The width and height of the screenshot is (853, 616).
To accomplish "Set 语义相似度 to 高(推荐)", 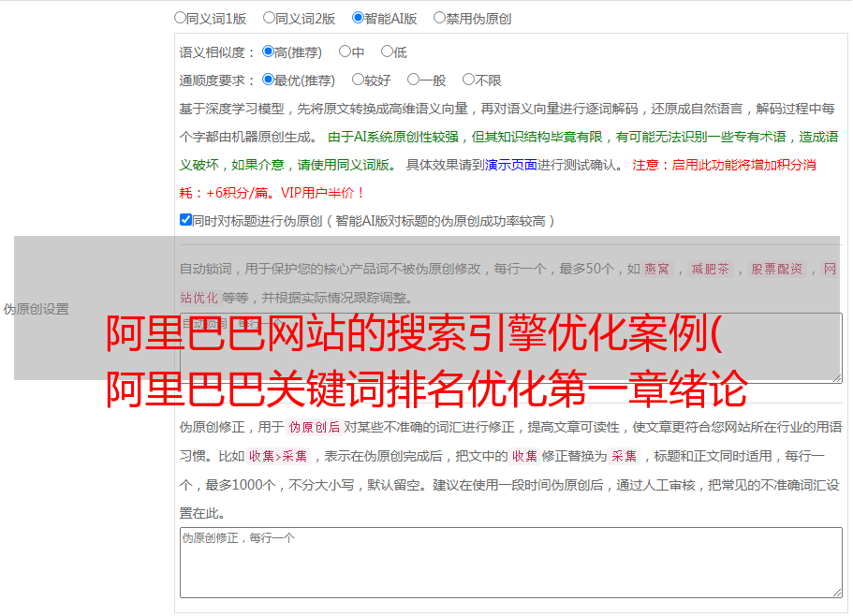I will tap(268, 51).
